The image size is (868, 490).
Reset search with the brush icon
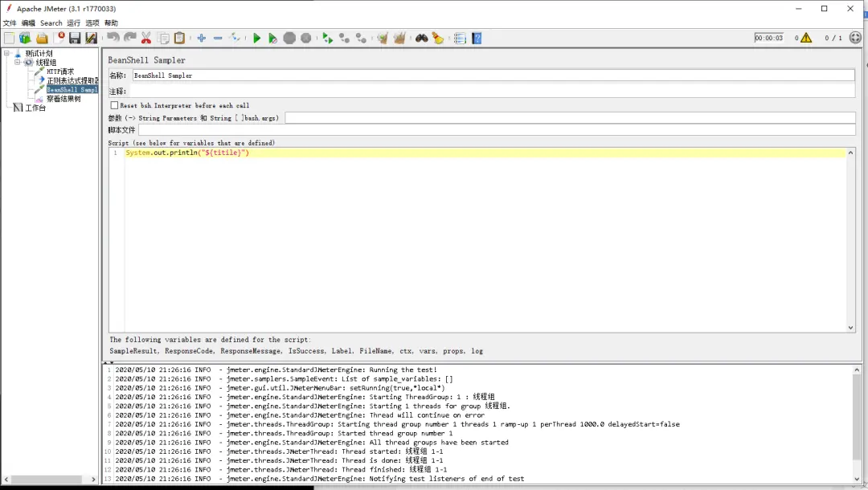(x=438, y=39)
